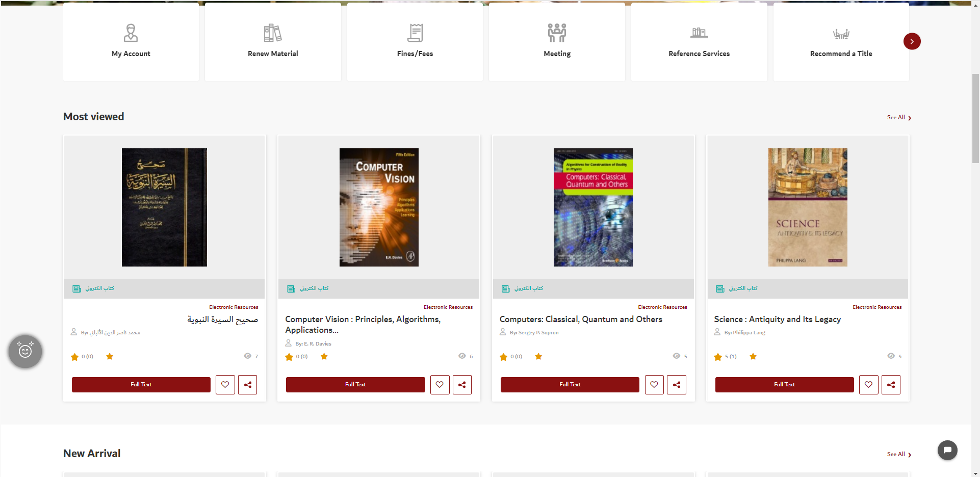Open share options for Science: Antiquity and Its Legacy
The width and height of the screenshot is (980, 477).
click(891, 385)
